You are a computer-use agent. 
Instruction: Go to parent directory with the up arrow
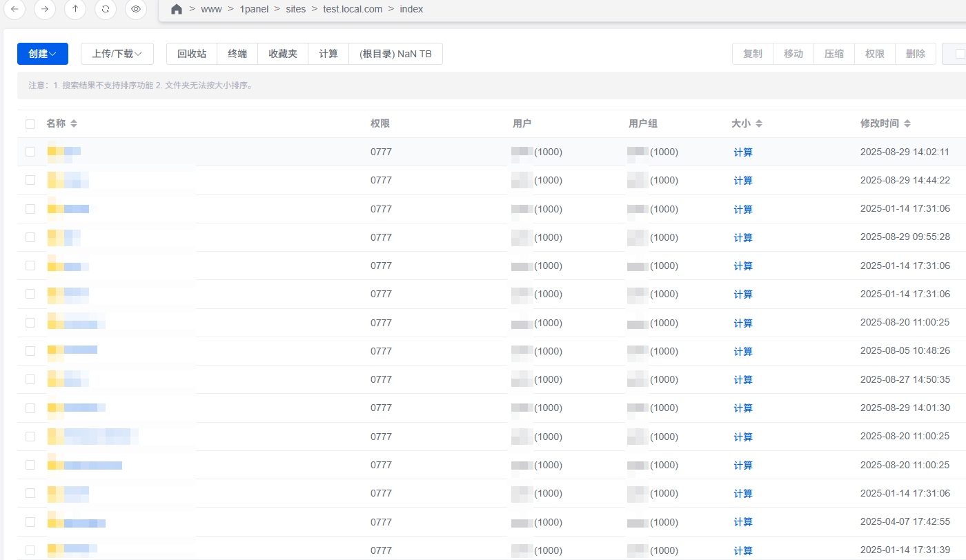pyautogui.click(x=75, y=9)
